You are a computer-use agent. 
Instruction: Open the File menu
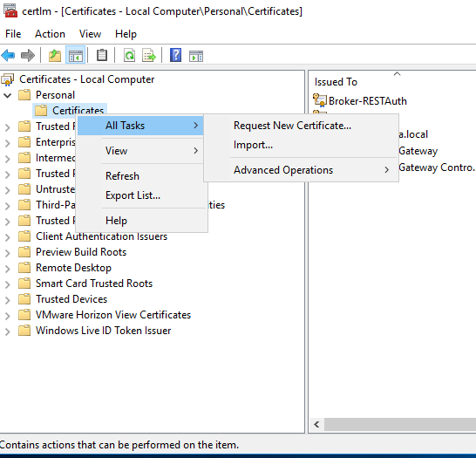[13, 34]
